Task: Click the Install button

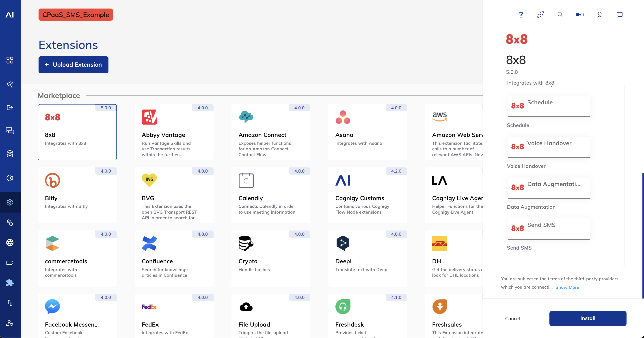Action: click(588, 318)
